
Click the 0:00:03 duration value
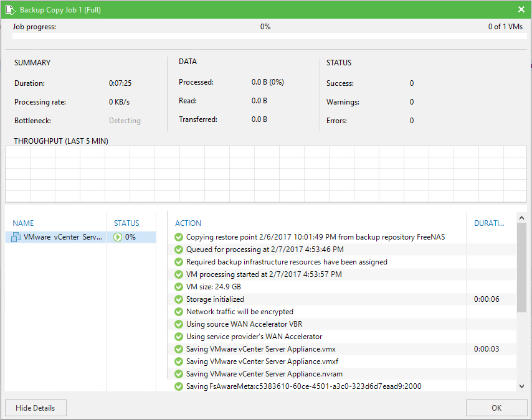coord(487,349)
